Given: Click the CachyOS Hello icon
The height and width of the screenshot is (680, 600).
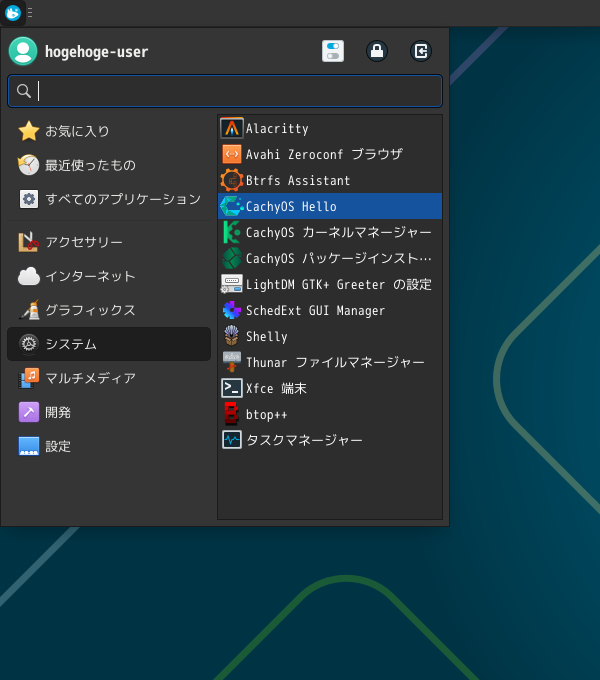Looking at the screenshot, I should [232, 206].
